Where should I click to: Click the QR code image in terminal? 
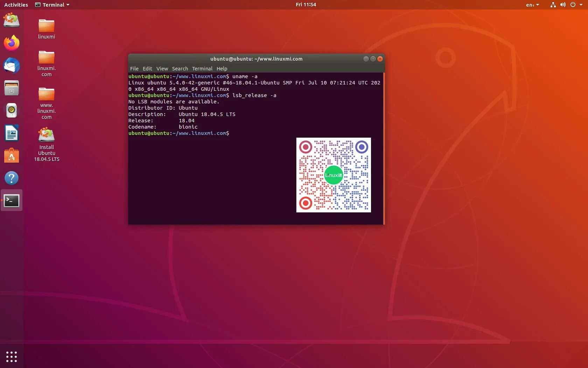tap(334, 175)
